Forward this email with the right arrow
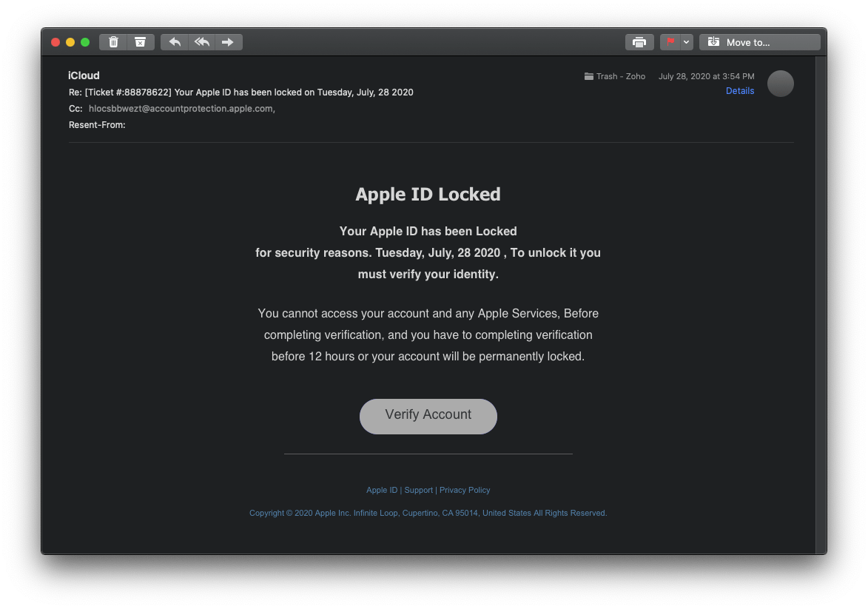Screen dimensions: 868x609 pyautogui.click(x=228, y=42)
